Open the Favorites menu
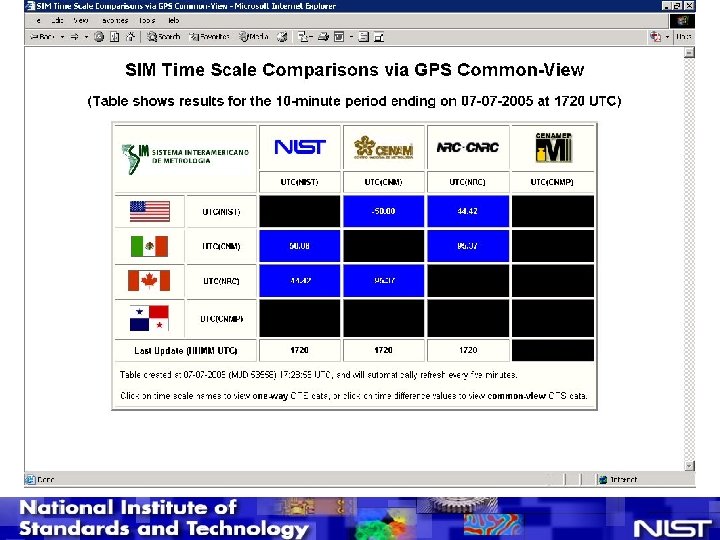Screen dimensions: 720x540 click(x=115, y=21)
